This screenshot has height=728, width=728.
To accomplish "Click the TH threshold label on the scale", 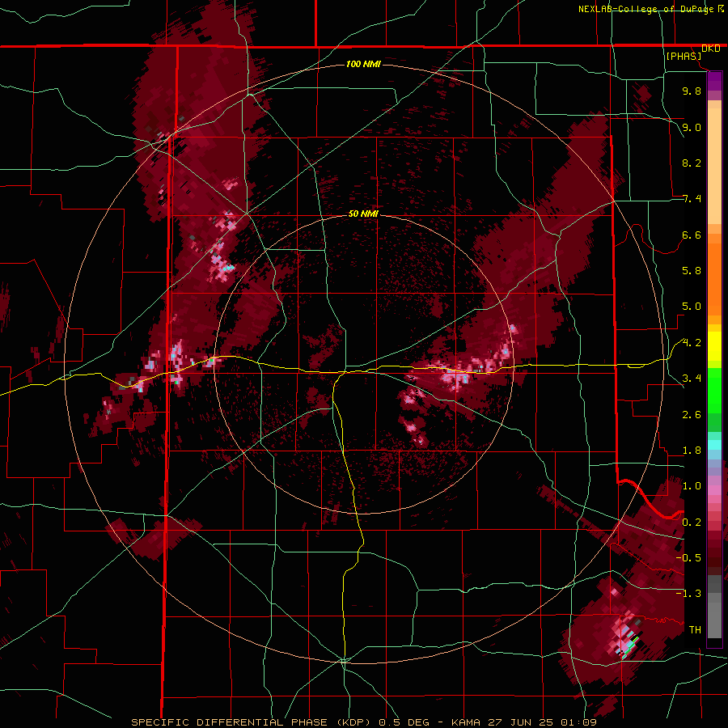I will [x=695, y=630].
